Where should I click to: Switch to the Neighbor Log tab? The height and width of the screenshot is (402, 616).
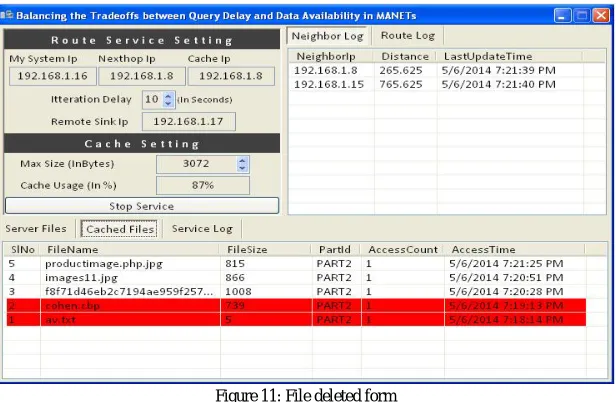(327, 36)
